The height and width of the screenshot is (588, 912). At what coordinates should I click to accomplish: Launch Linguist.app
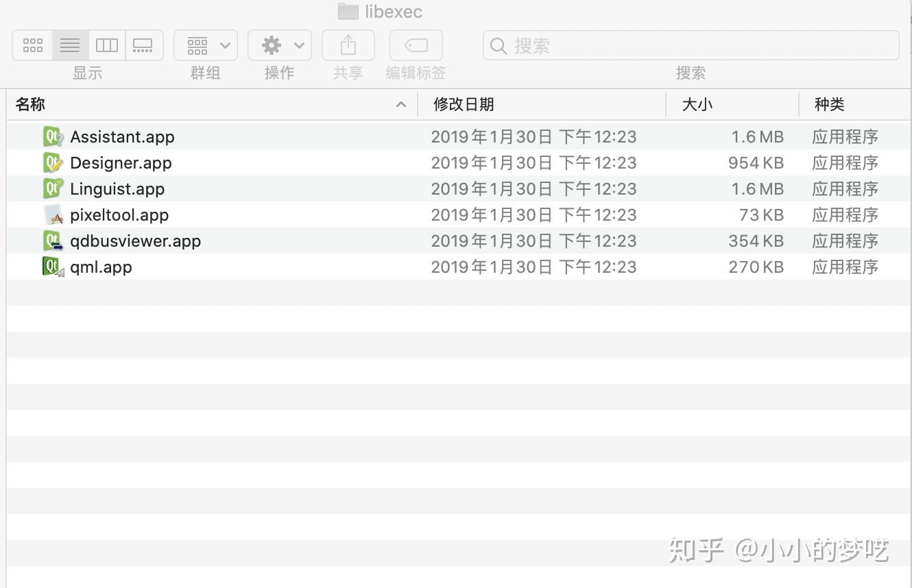click(117, 188)
